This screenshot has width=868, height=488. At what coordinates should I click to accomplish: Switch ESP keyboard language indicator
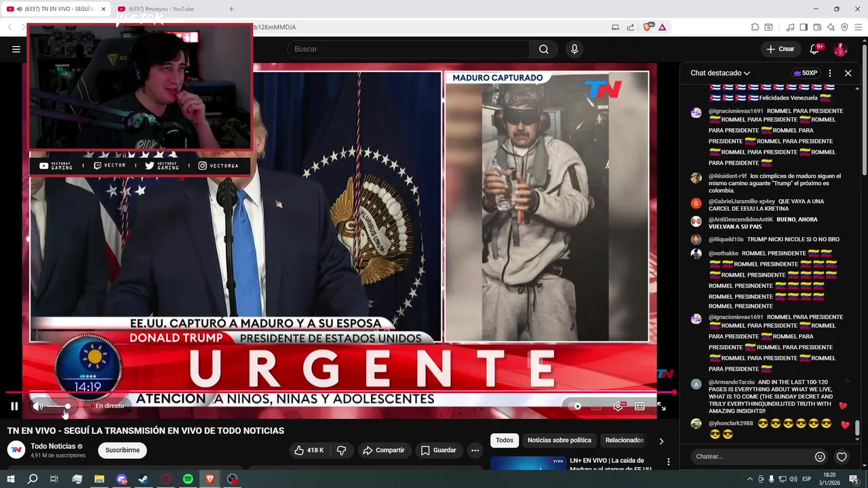click(x=807, y=479)
